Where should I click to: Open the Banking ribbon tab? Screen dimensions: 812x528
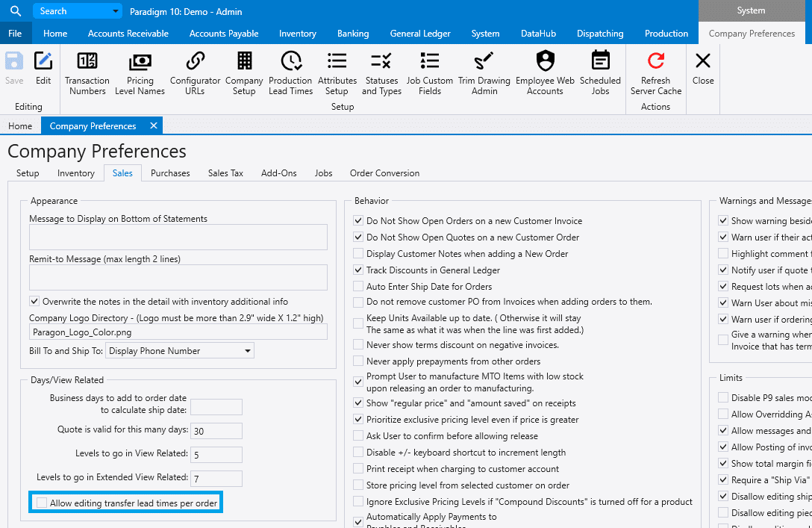[x=353, y=33]
